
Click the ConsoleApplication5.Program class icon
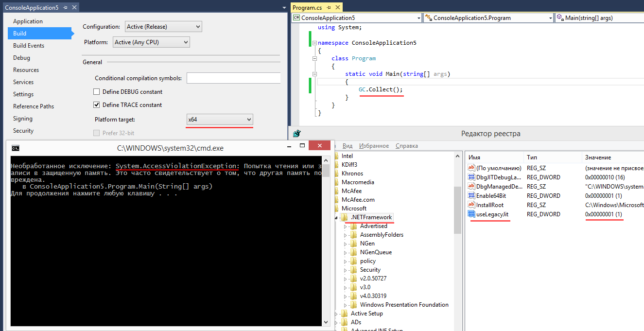pyautogui.click(x=428, y=17)
